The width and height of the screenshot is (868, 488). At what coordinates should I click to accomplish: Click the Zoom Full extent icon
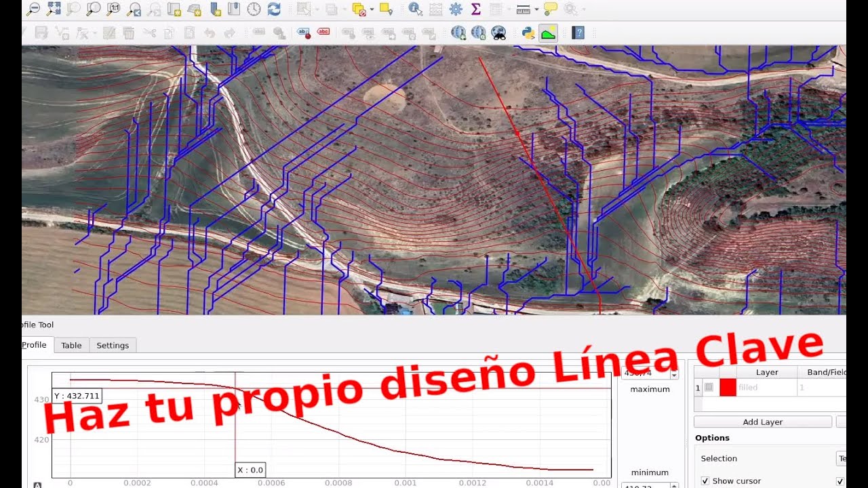(x=54, y=9)
